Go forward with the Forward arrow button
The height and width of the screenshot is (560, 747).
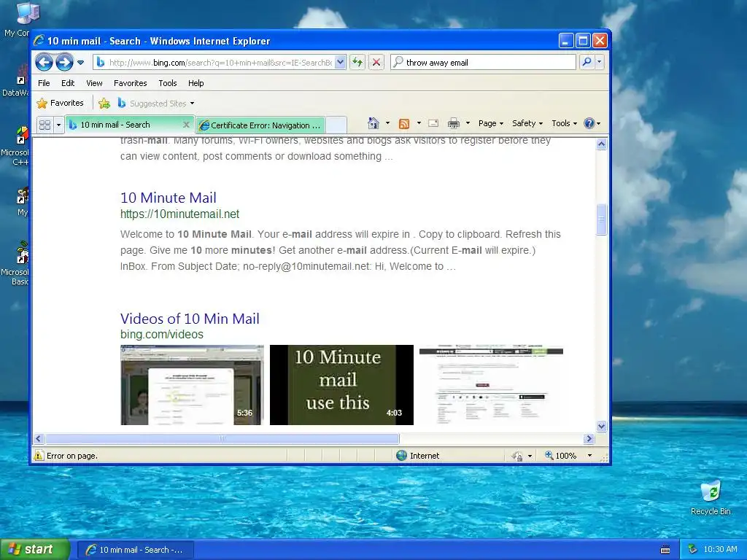tap(64, 63)
